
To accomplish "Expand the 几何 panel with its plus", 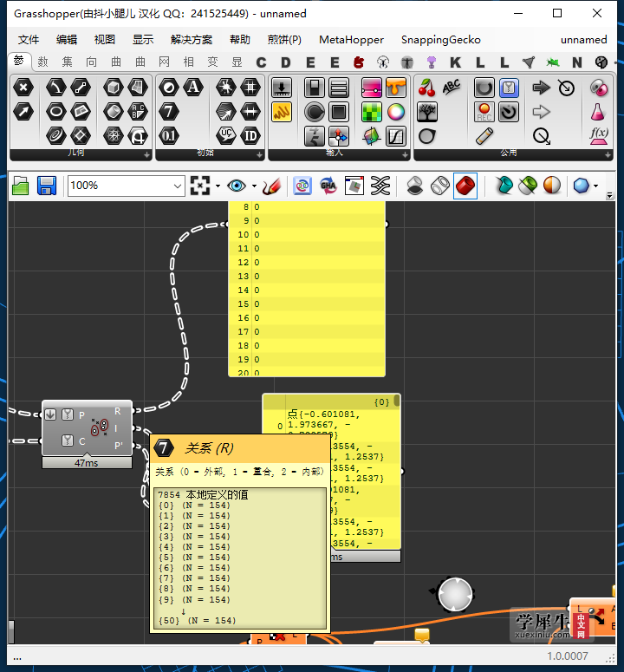I will (x=146, y=155).
